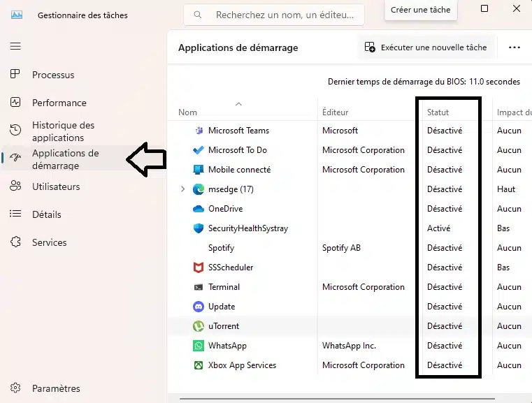This screenshot has height=403, width=532.
Task: Click the SecurityHealthSystray shield icon
Action: (x=199, y=228)
